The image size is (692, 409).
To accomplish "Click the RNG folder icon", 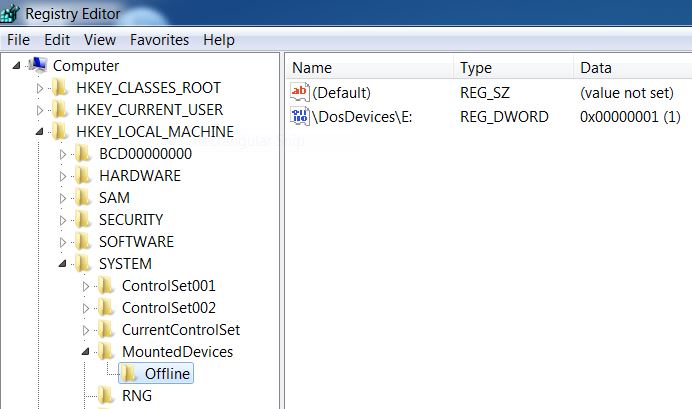I will [105, 396].
